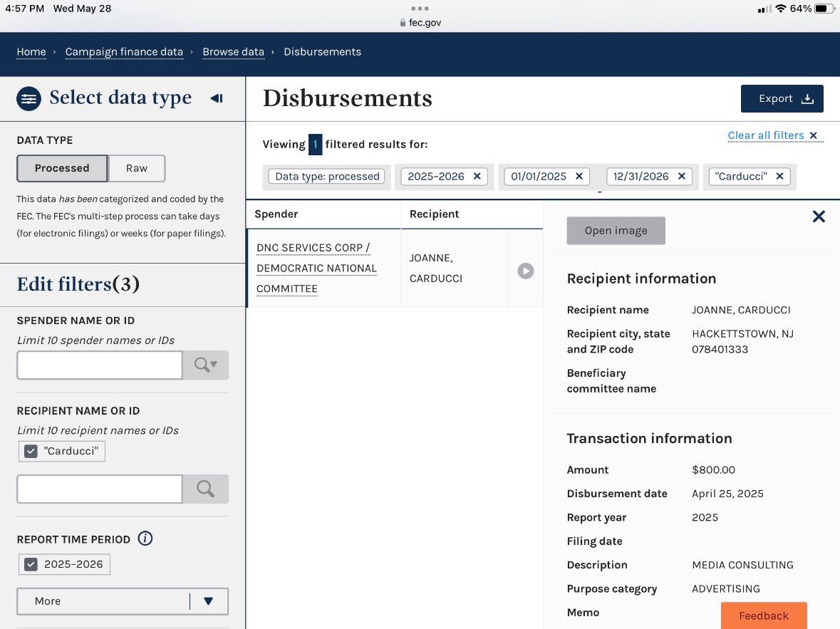Click the HACKETTSTOWN, NJ city value

coord(742,334)
